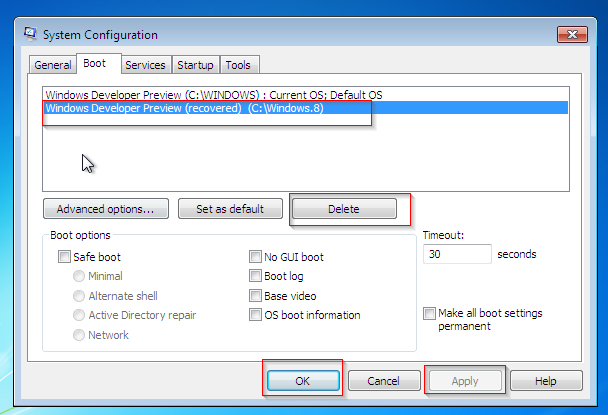
Task: Click the Cancel button
Action: (x=383, y=381)
